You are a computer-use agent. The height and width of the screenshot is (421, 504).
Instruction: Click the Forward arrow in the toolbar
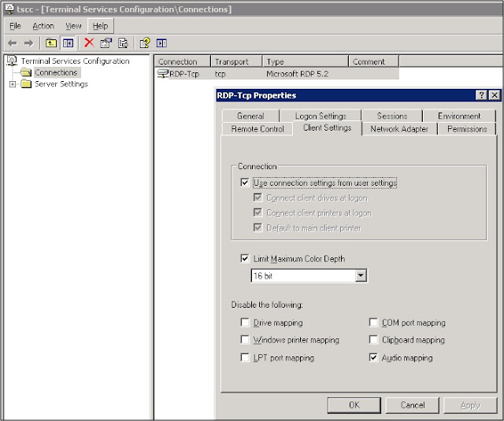(28, 43)
